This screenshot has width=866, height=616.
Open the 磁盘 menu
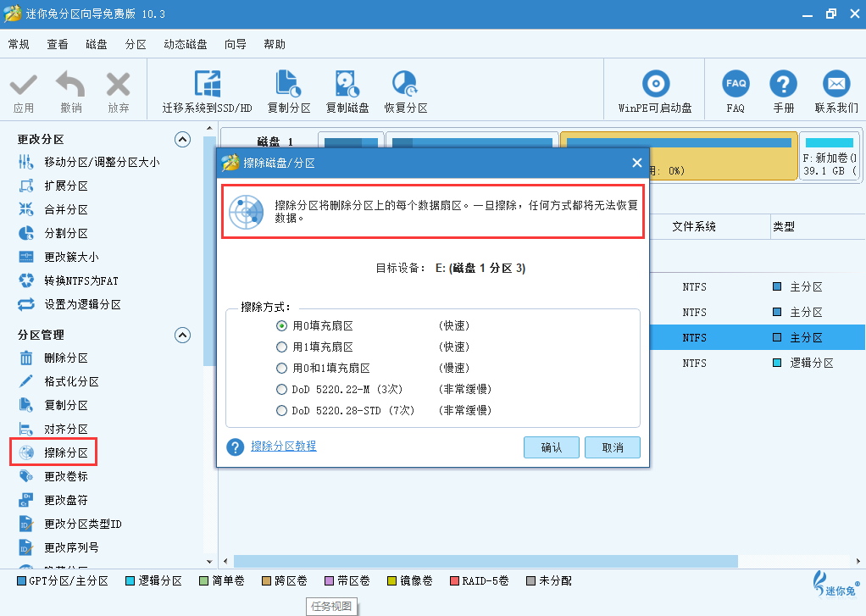[97, 44]
